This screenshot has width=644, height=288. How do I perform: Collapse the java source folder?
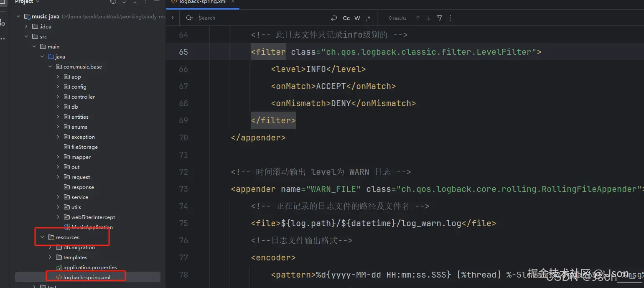pos(42,57)
